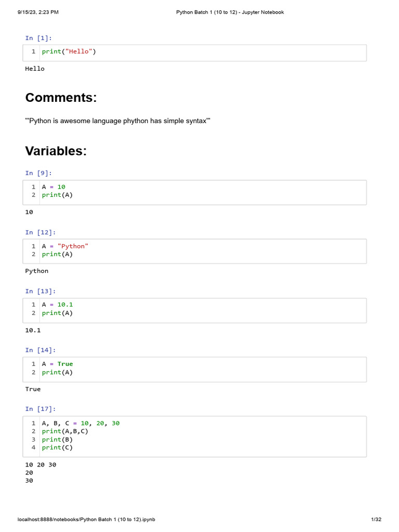Select the 10.1 output text

point(33,330)
